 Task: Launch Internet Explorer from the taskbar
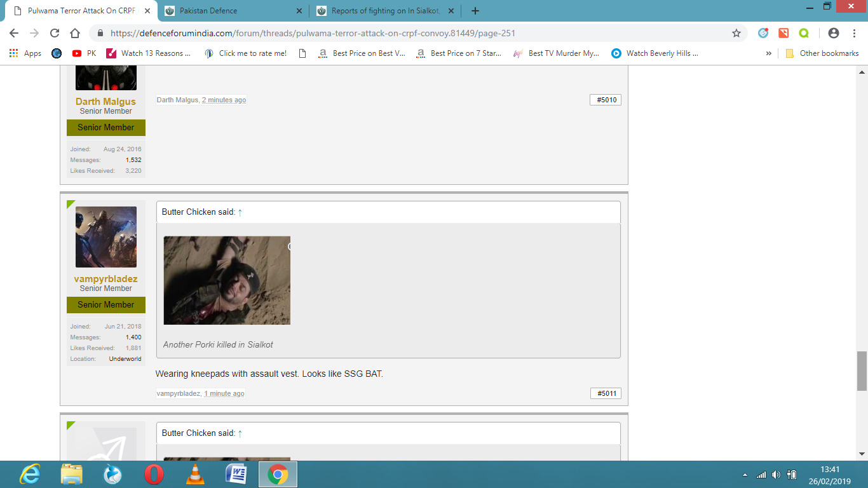point(30,475)
